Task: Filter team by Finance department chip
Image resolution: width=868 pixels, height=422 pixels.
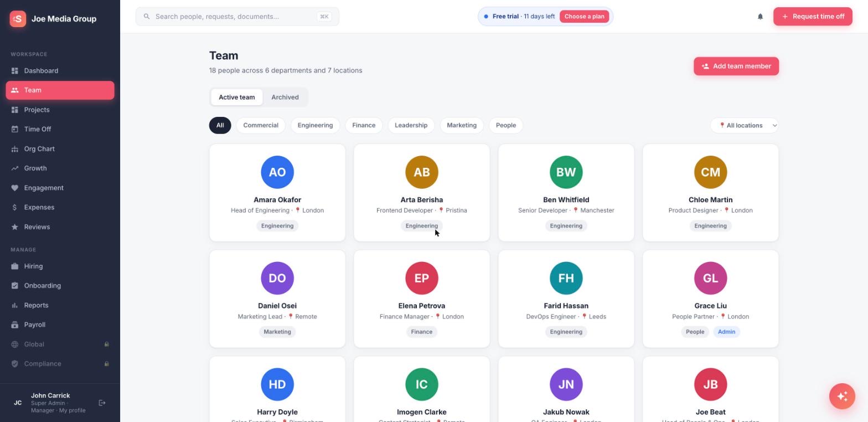Action: [x=364, y=125]
